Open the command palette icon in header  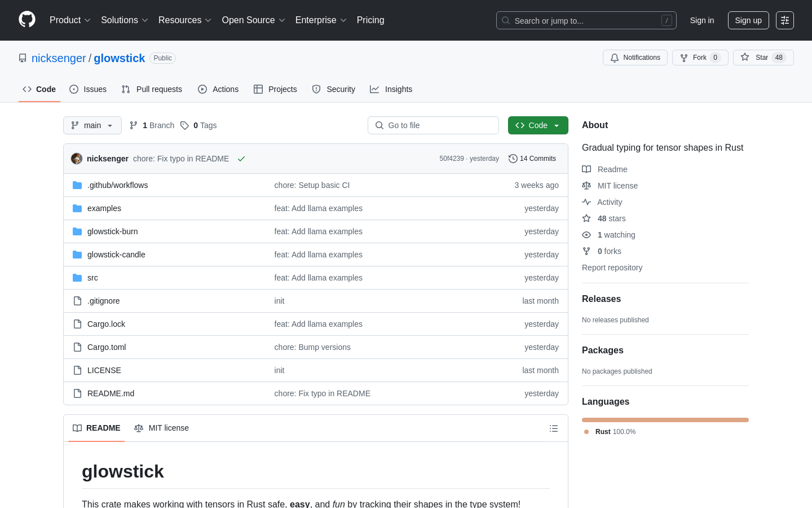(x=785, y=20)
